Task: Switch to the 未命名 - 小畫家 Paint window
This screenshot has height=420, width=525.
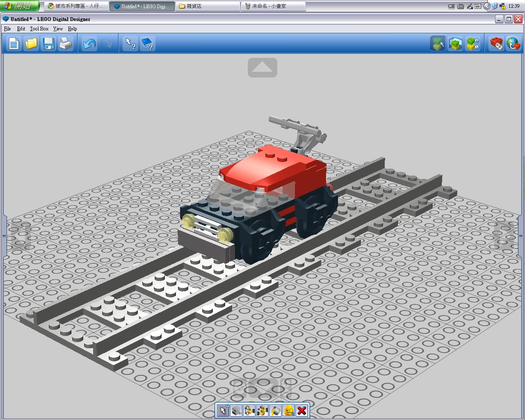Action: pos(273,6)
